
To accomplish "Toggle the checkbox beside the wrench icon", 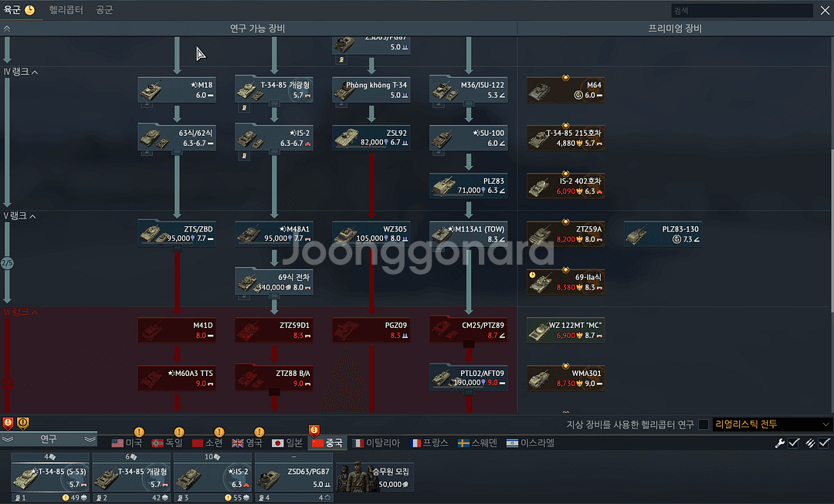I will click(x=794, y=443).
